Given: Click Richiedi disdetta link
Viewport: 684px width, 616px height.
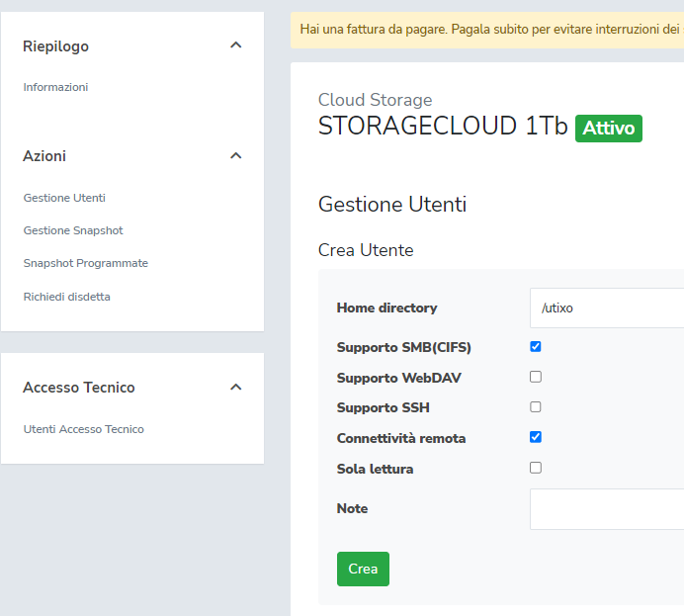Looking at the screenshot, I should tap(66, 297).
